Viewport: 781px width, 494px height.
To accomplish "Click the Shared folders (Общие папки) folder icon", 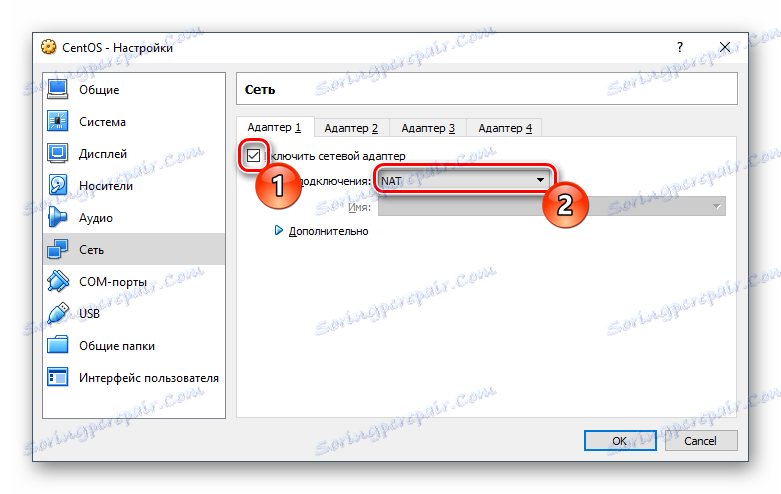I will click(x=58, y=345).
